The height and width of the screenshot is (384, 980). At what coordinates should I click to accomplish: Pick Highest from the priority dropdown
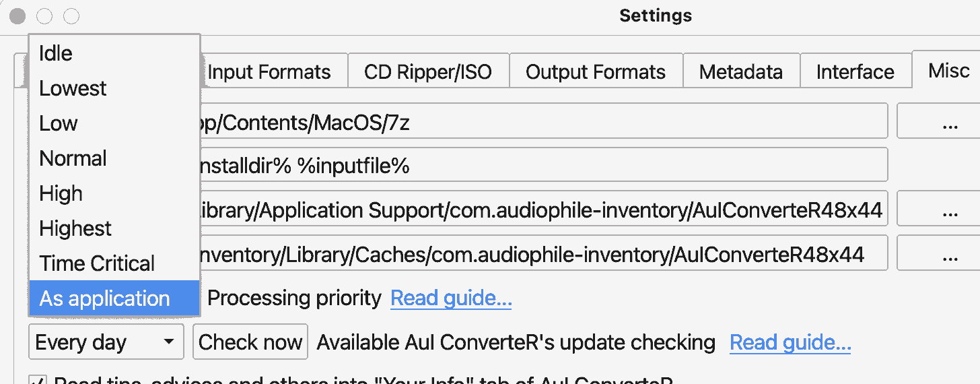(114, 228)
